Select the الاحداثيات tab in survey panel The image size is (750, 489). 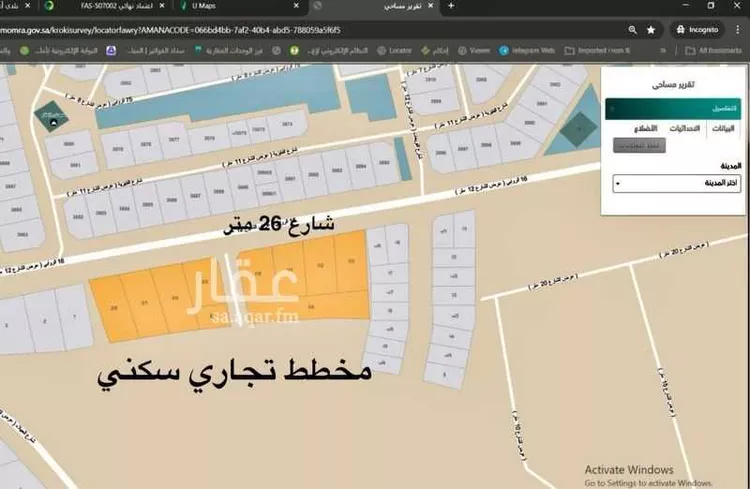684,128
